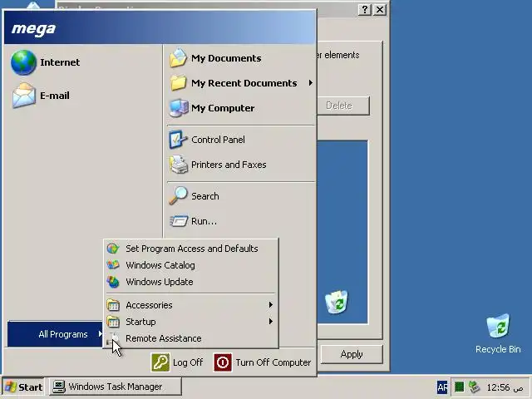
Task: Click the network connection tray icon
Action: point(474,387)
